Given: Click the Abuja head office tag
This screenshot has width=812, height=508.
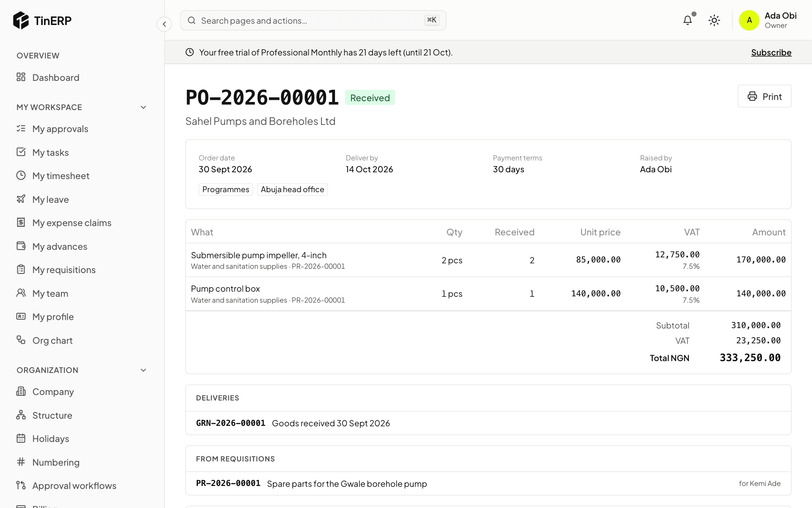Looking at the screenshot, I should click(292, 189).
